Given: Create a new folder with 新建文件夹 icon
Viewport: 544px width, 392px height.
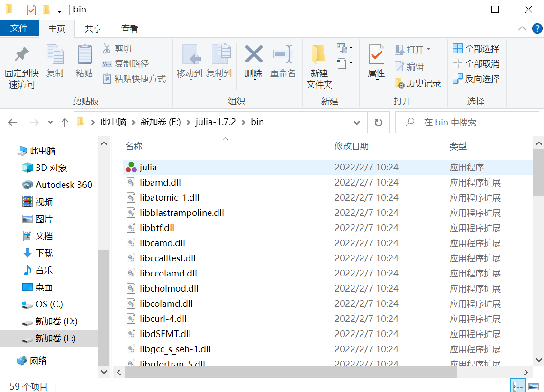Looking at the screenshot, I should tap(319, 55).
